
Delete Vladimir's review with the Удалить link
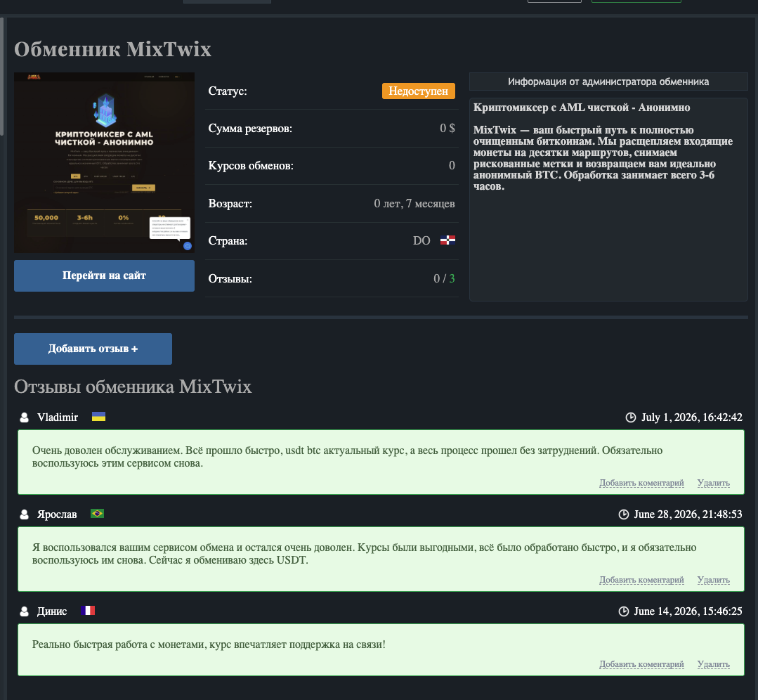714,483
